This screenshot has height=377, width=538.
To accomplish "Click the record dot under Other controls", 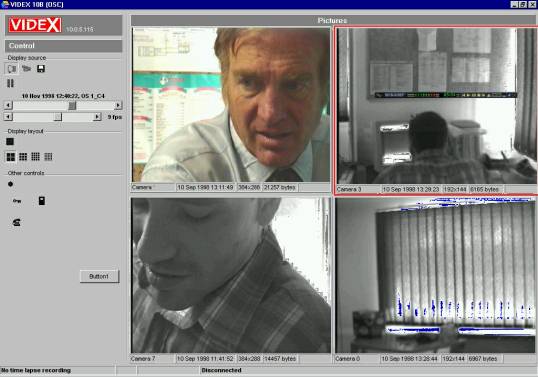I will pos(10,184).
